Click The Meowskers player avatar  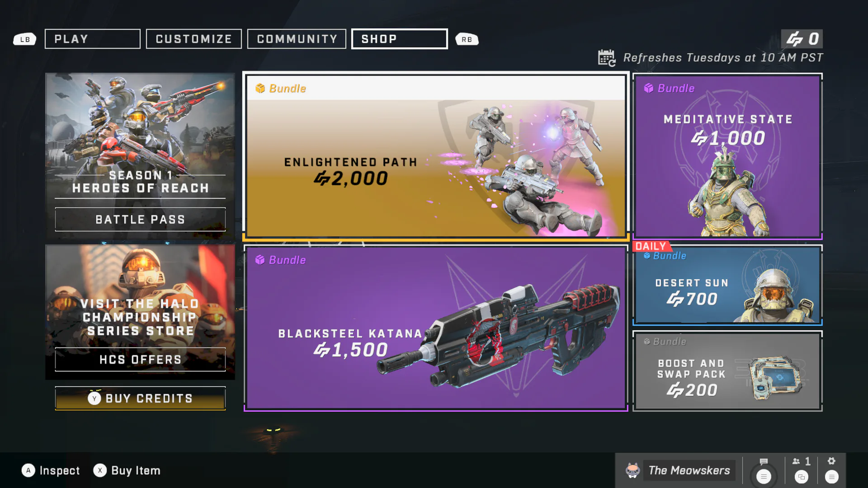point(632,470)
